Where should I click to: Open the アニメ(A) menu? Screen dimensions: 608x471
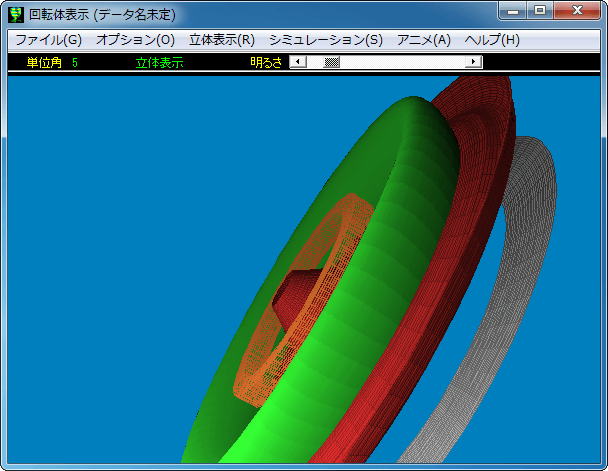[x=423, y=40]
